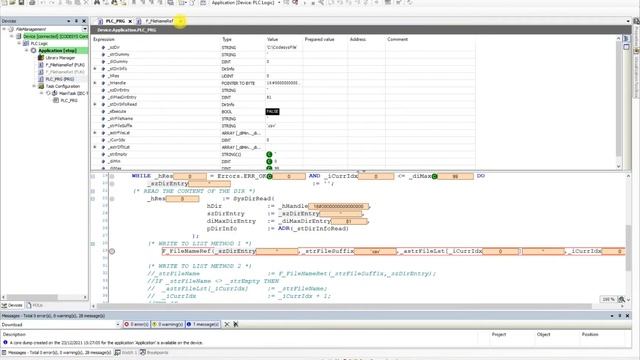Screen dimensions: 640x360
Task: Open Library Manager in the device tree
Action: coord(60,58)
